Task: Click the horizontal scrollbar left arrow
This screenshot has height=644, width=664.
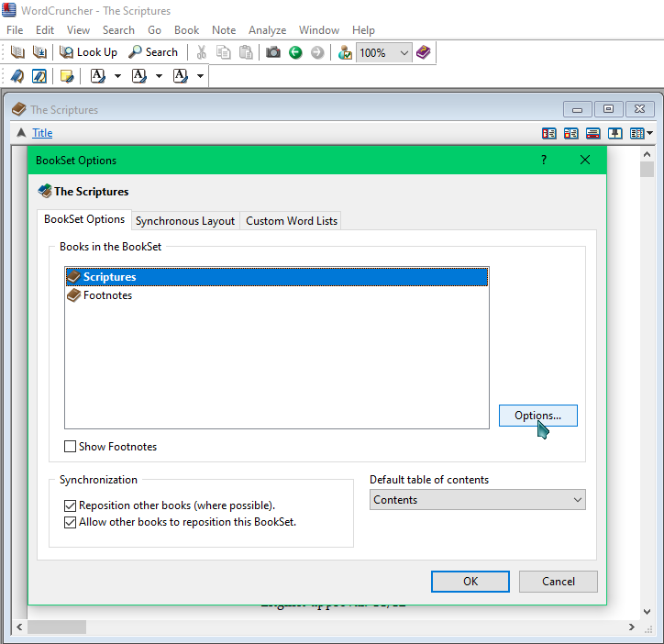Action: [19, 627]
